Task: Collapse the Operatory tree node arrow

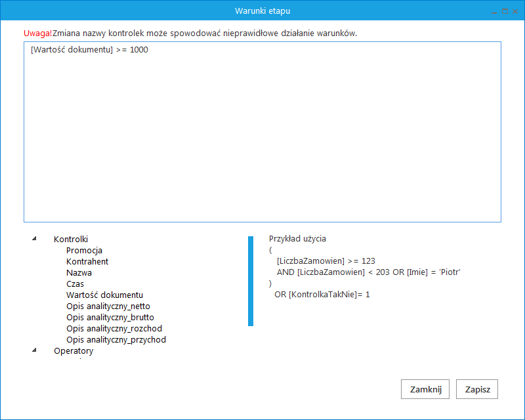Action: click(x=34, y=350)
